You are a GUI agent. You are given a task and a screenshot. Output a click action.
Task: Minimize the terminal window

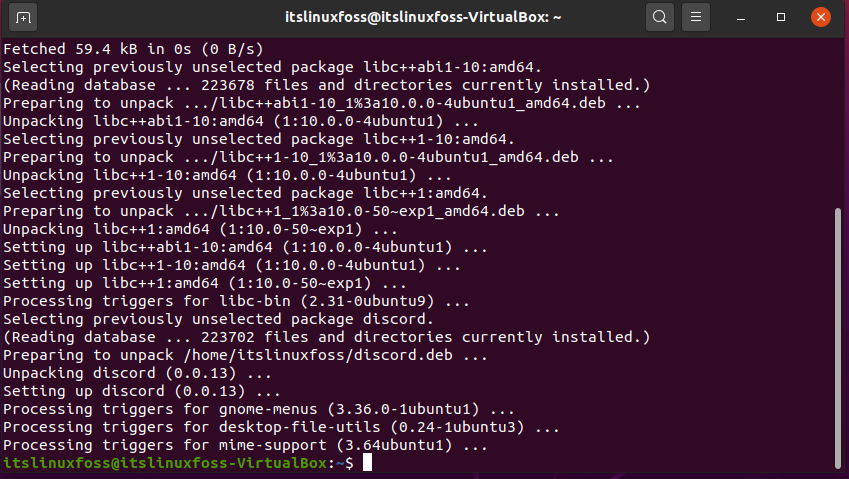741,18
